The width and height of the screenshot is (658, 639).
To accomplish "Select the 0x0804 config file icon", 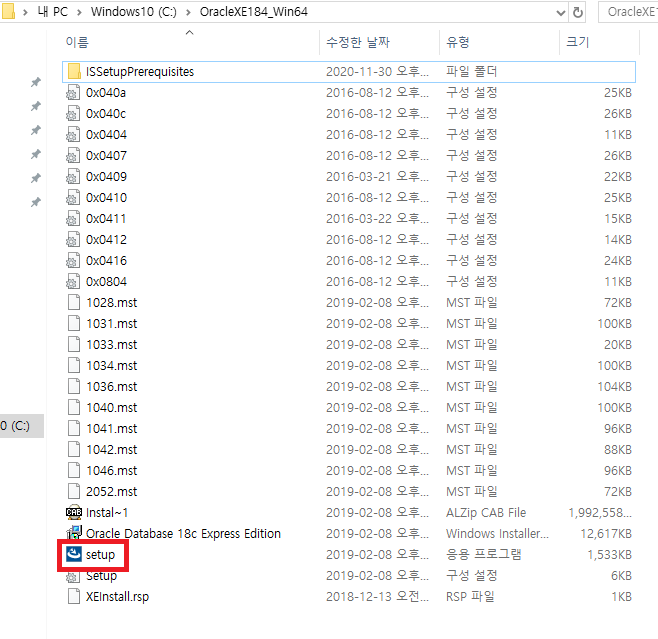I will coord(73,281).
